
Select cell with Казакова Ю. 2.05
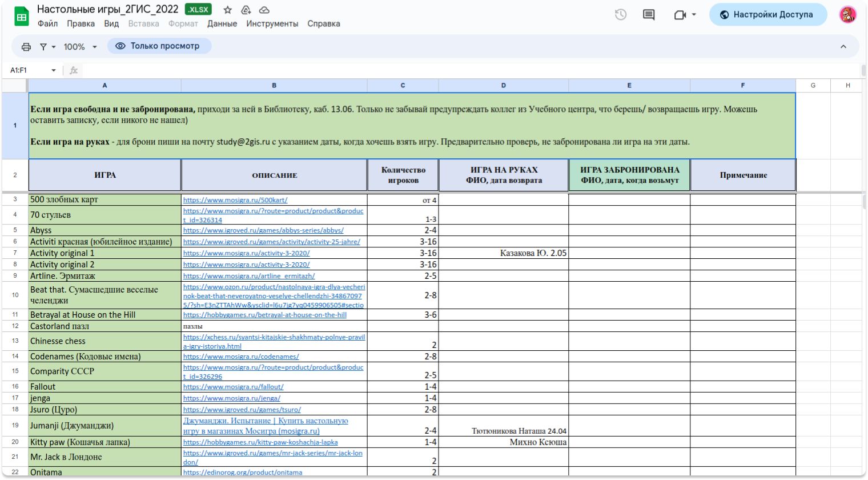(x=504, y=253)
